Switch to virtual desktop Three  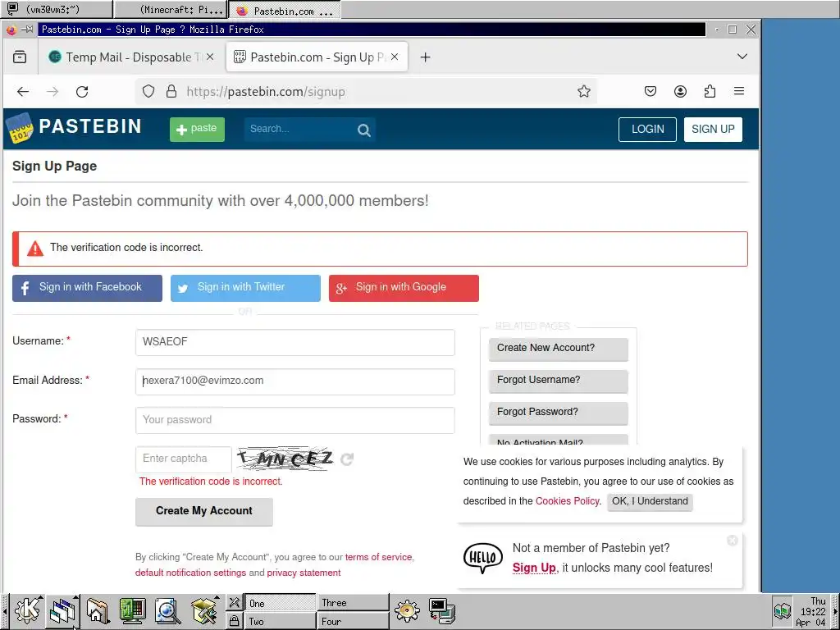[x=353, y=603]
